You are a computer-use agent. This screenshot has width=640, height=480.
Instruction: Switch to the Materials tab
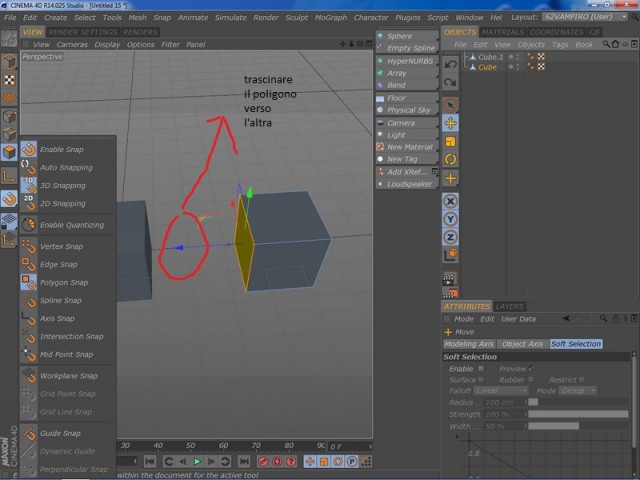click(x=502, y=32)
